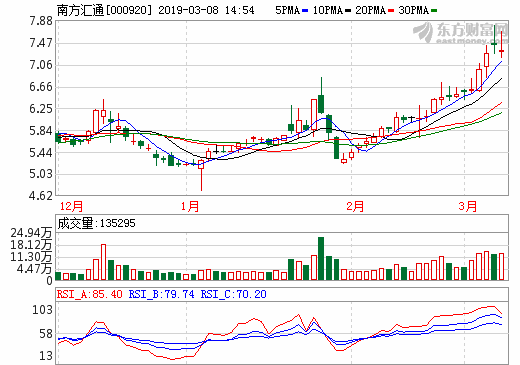The image size is (520, 365).
Task: Click the tallest green volume bar
Action: coord(321,258)
